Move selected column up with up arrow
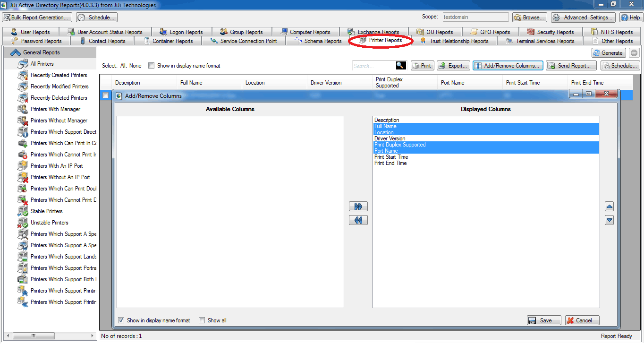The image size is (644, 363). (x=610, y=207)
